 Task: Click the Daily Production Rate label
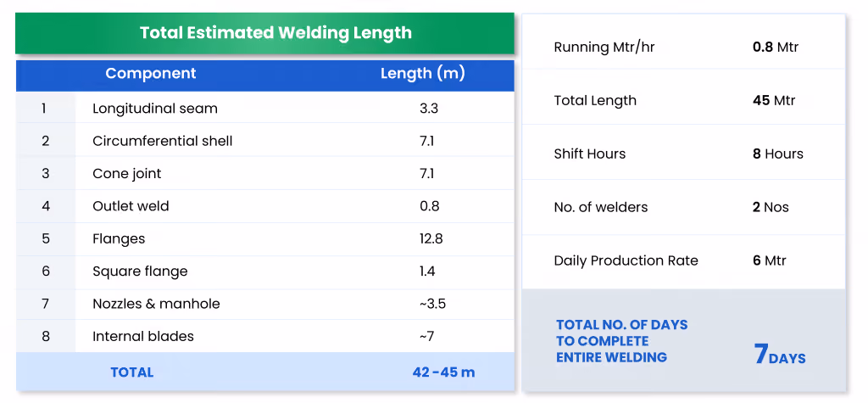[626, 260]
